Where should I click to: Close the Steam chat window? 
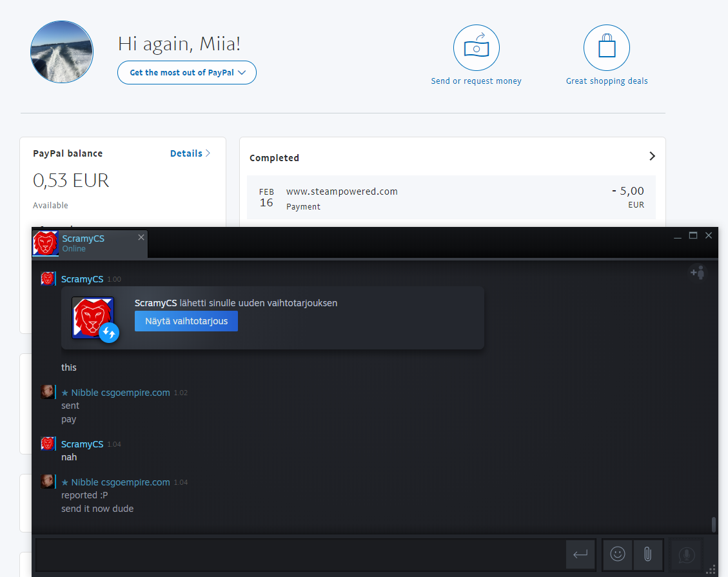pos(709,235)
